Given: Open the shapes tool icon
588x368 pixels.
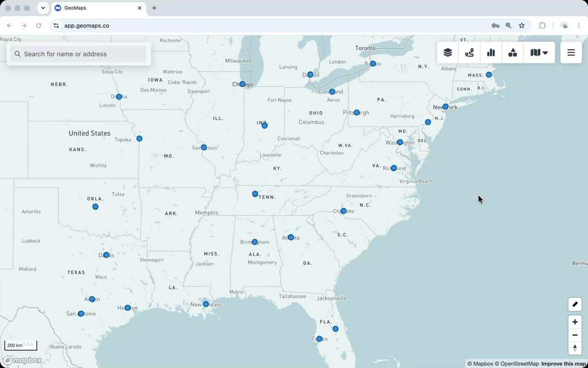Looking at the screenshot, I should (x=513, y=53).
